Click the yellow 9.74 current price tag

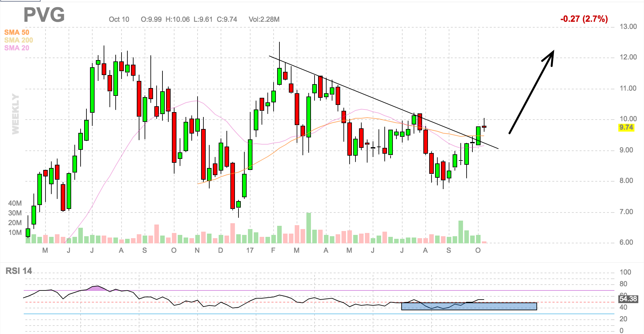pos(626,127)
